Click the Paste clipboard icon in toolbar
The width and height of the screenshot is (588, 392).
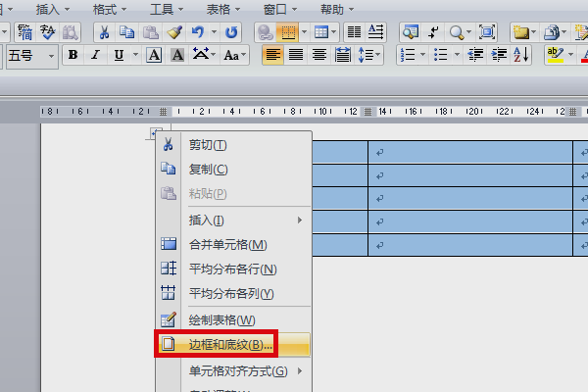click(150, 32)
